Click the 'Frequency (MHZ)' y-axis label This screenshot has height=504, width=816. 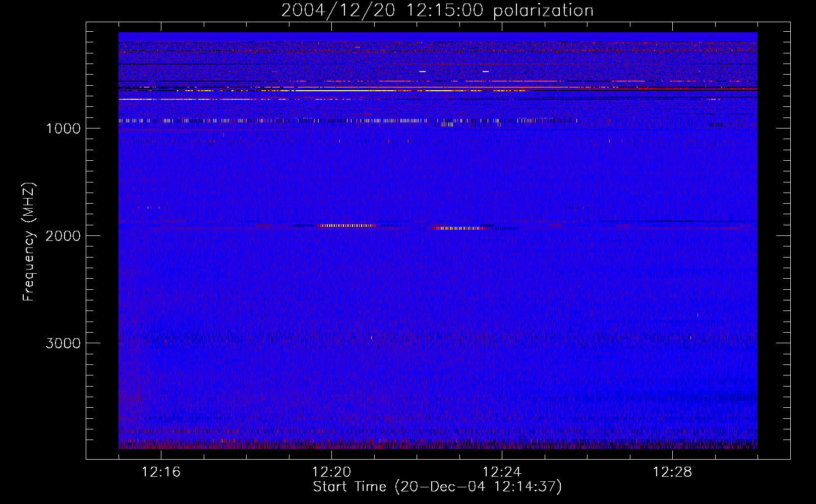(x=29, y=242)
